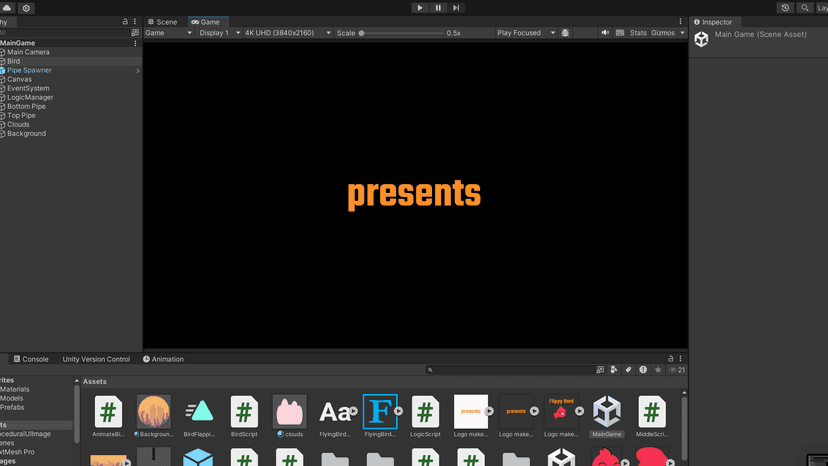Viewport: 828px width, 466px height.
Task: Open the undo history icon
Action: point(785,8)
